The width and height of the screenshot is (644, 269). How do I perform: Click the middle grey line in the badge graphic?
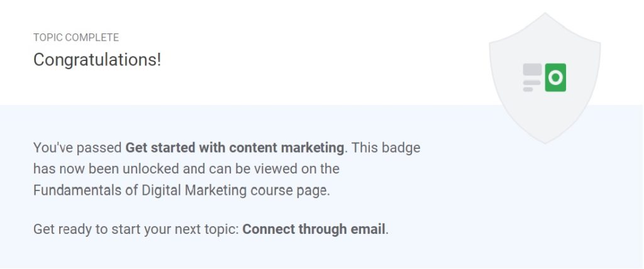pos(531,82)
